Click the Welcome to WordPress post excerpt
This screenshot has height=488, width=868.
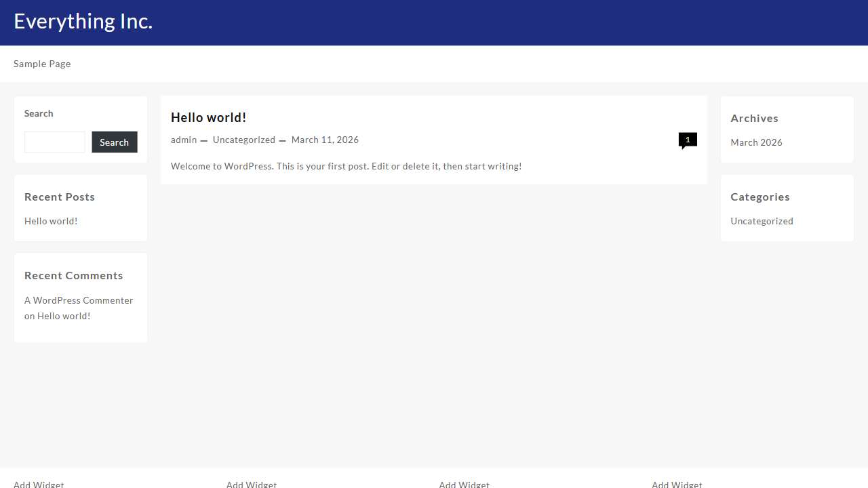coord(346,166)
